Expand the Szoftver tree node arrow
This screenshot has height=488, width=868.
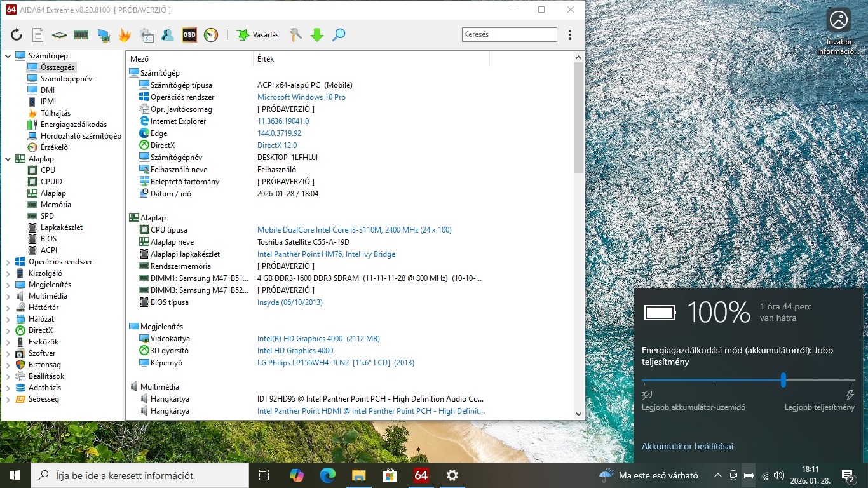(8, 353)
